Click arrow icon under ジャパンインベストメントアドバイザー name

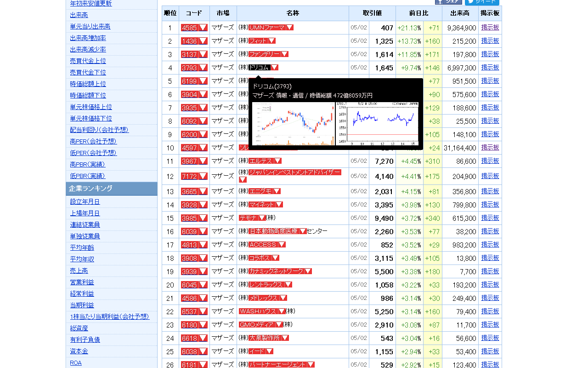tap(243, 179)
